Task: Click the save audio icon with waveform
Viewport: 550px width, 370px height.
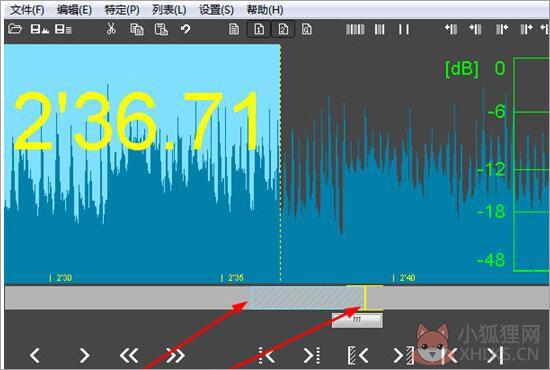Action: tap(39, 29)
